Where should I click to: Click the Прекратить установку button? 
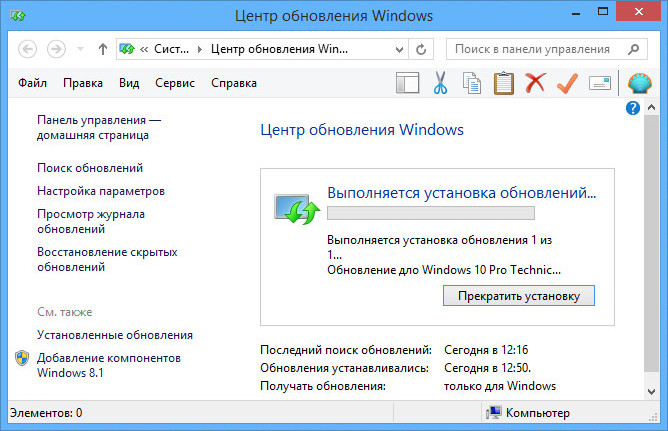point(518,296)
